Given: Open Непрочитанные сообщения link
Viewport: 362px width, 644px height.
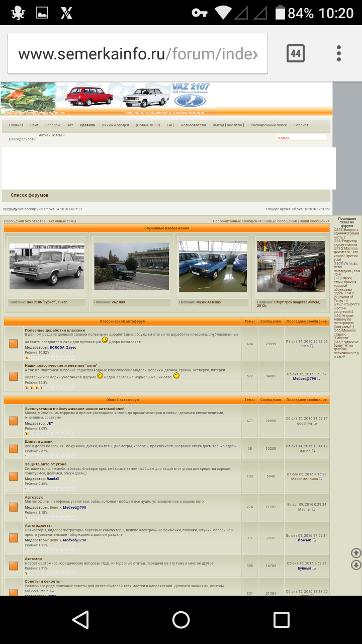Looking at the screenshot, I should (237, 221).
